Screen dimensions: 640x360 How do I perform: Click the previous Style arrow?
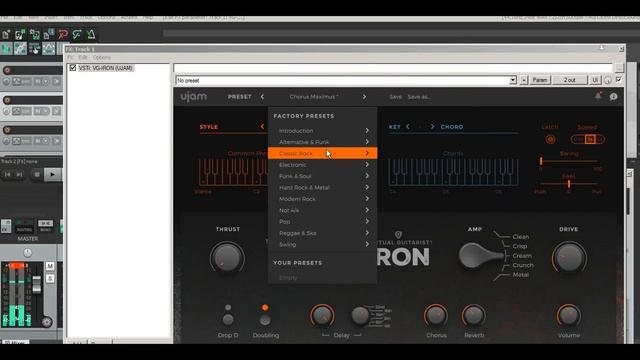(x=262, y=127)
